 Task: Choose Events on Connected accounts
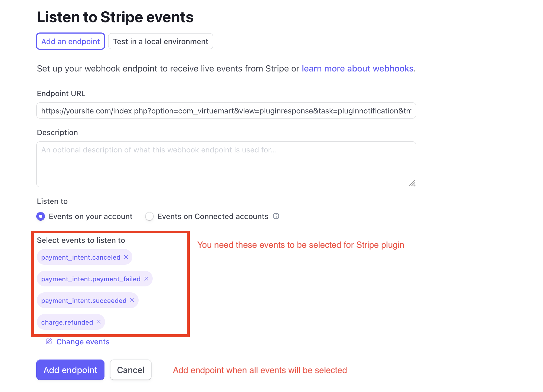(x=149, y=216)
